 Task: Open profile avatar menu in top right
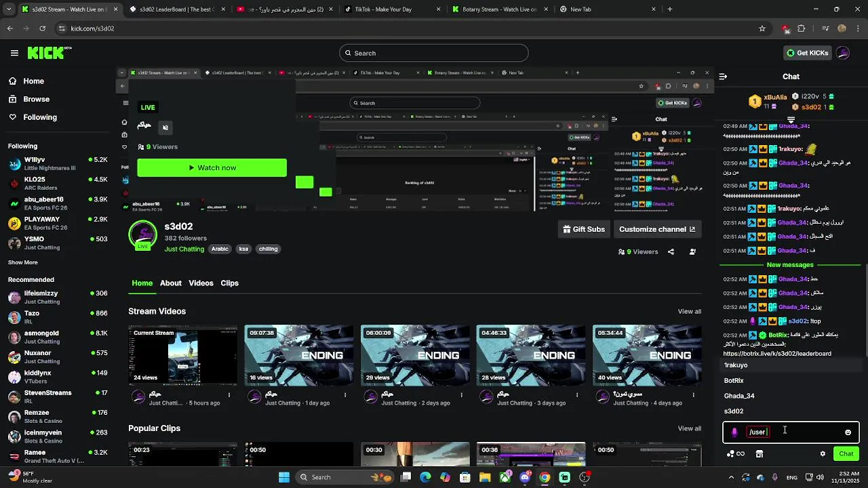pos(843,53)
